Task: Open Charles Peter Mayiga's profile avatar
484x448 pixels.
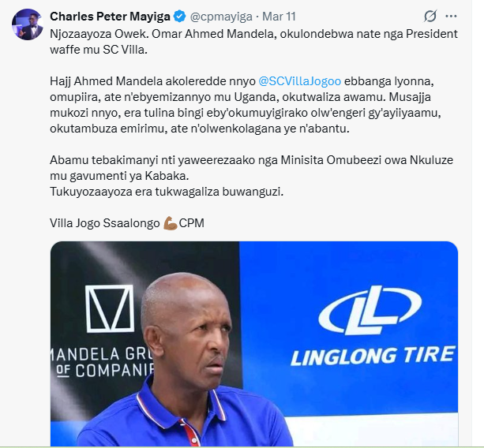Action: pyautogui.click(x=27, y=24)
